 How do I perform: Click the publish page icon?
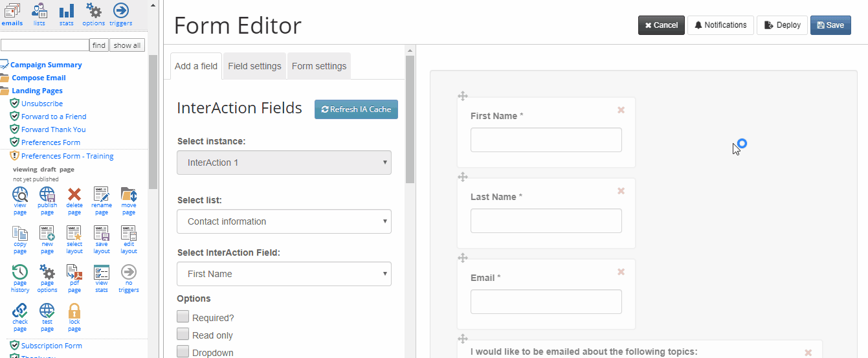click(47, 195)
